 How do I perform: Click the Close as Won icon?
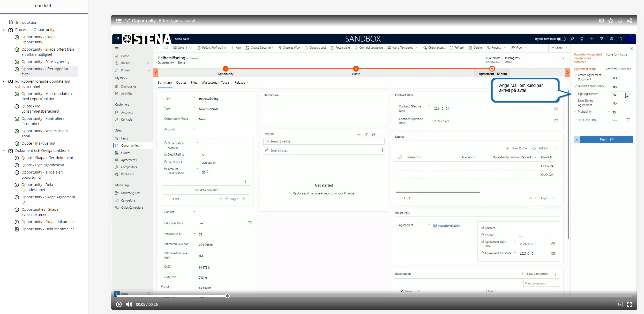(x=279, y=48)
